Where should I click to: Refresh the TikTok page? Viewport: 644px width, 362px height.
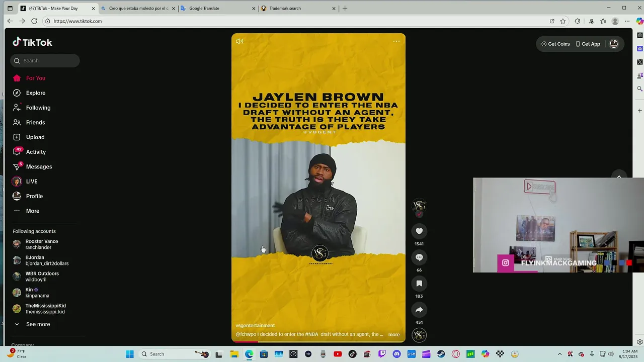pyautogui.click(x=34, y=21)
